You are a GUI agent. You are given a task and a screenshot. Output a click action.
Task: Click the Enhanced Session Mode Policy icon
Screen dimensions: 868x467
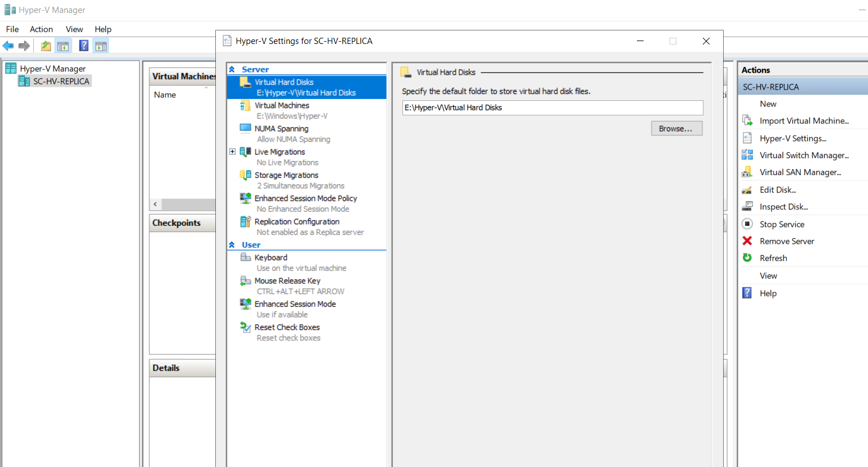click(245, 198)
